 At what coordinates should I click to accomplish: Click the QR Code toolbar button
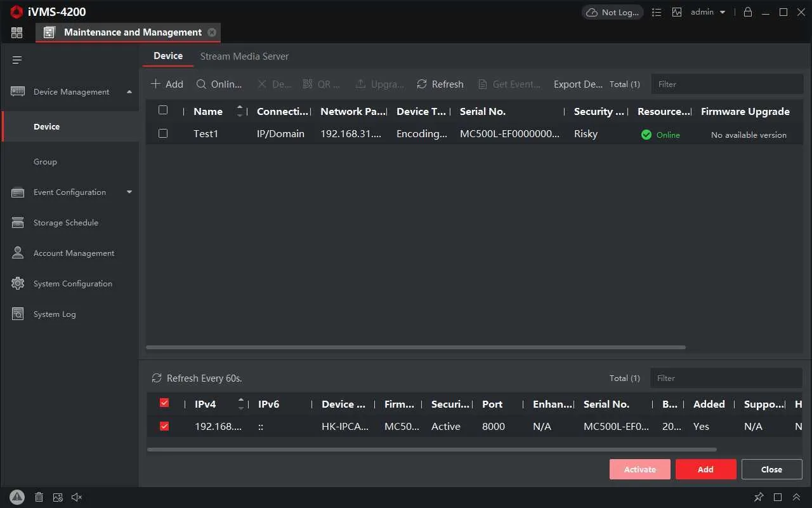click(x=322, y=84)
